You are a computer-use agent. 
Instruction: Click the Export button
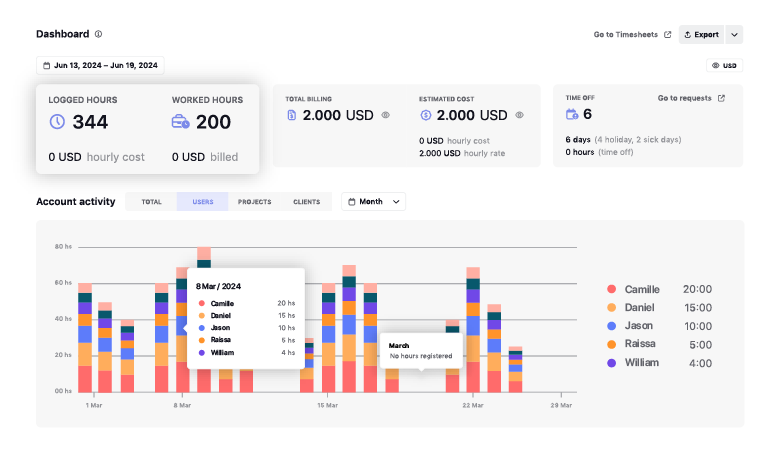tap(701, 34)
